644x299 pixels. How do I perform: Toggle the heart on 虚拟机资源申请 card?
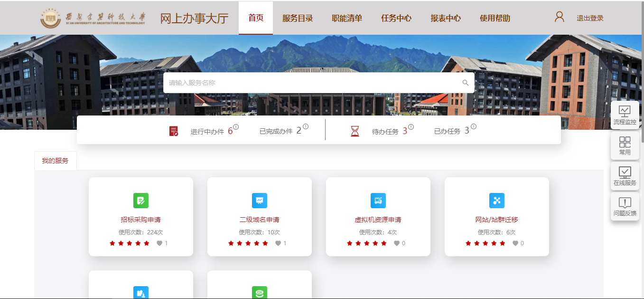(x=397, y=243)
